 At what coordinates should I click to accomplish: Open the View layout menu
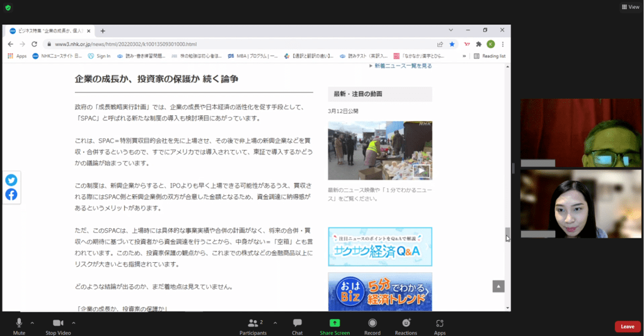pyautogui.click(x=630, y=7)
